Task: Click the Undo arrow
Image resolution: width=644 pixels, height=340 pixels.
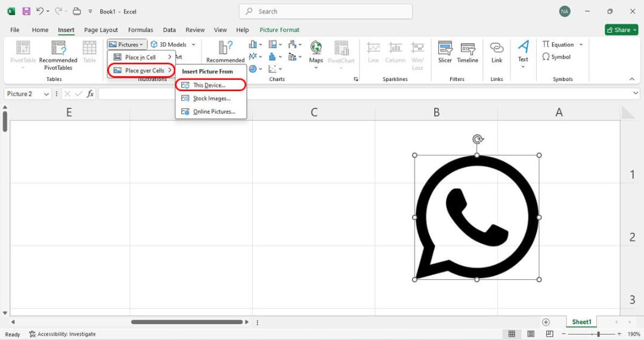Action: [39, 11]
